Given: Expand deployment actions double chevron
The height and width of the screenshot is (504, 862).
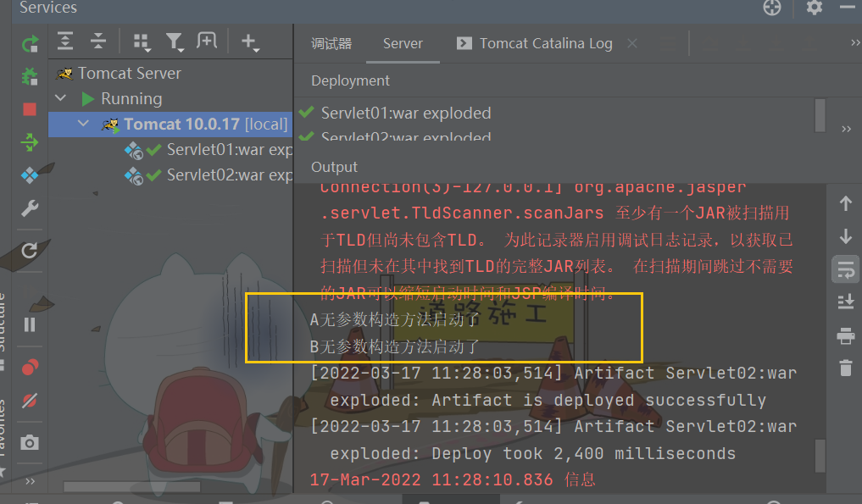Looking at the screenshot, I should tap(847, 129).
